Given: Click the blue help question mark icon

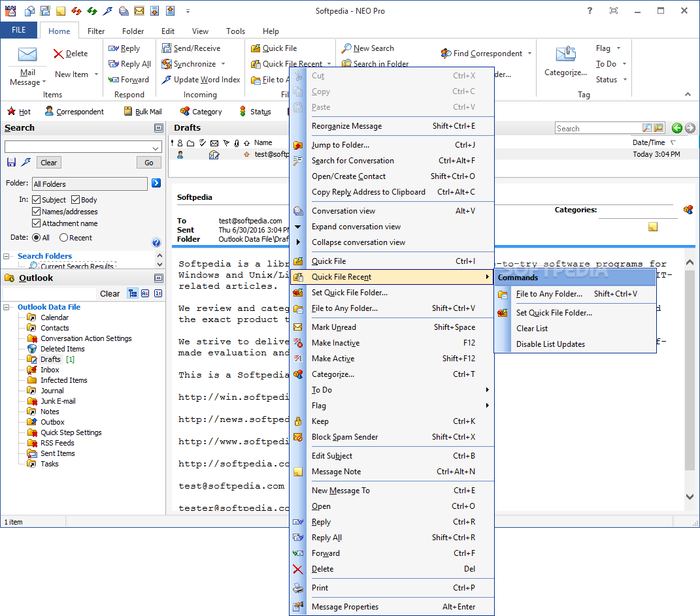Looking at the screenshot, I should click(x=156, y=242).
